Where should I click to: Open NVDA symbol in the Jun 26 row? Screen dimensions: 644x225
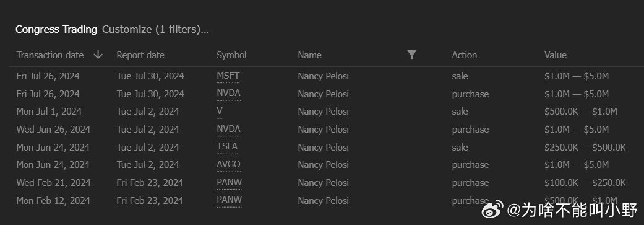point(228,129)
